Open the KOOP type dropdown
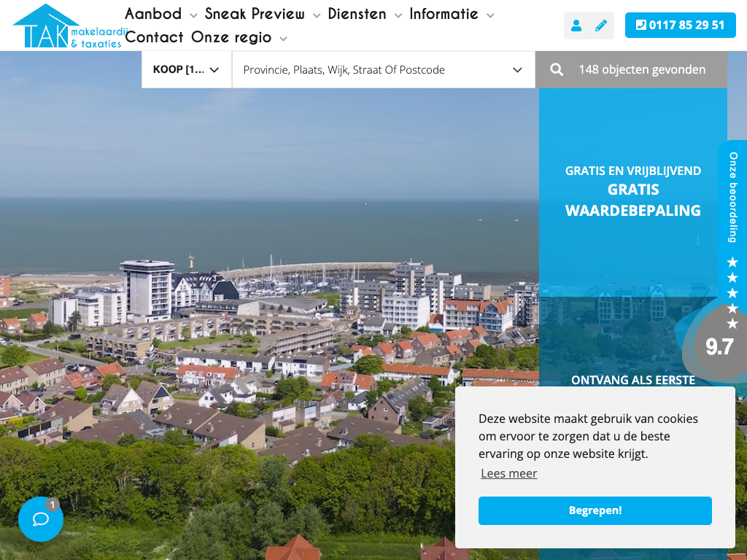Image resolution: width=747 pixels, height=560 pixels. 186,70
